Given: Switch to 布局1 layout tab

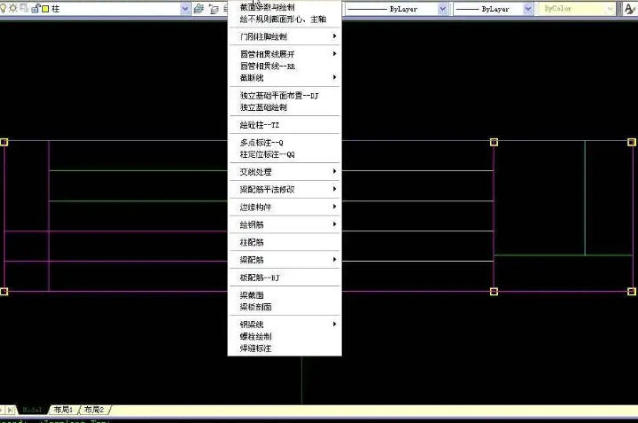Looking at the screenshot, I should (x=63, y=410).
